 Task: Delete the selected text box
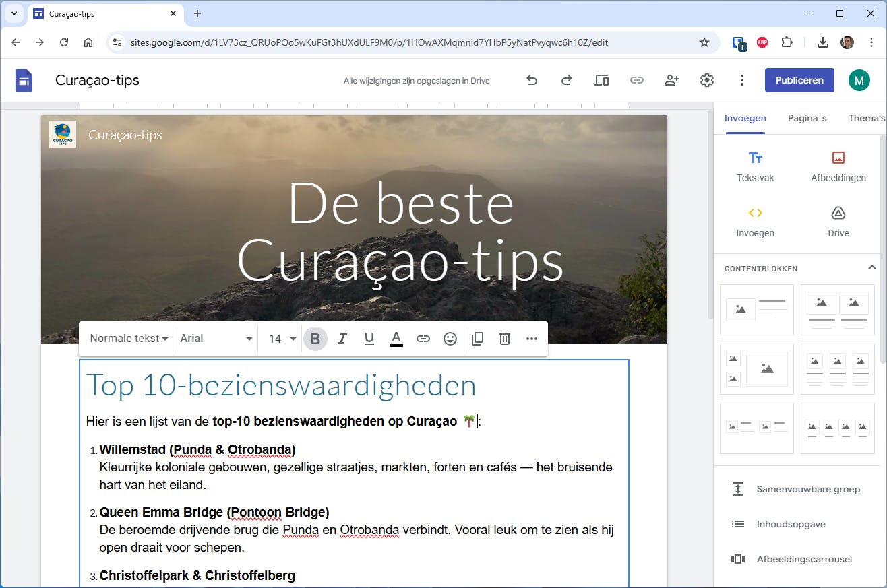pyautogui.click(x=505, y=339)
